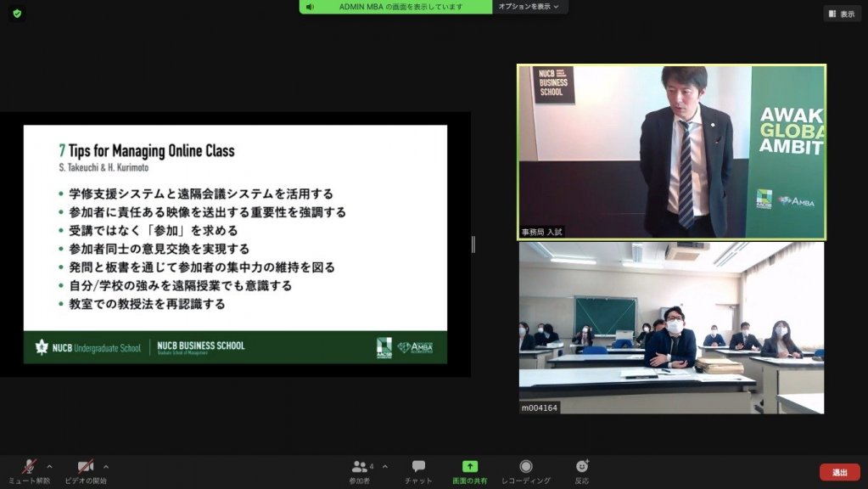Viewport: 868px width, 489px height.
Task: Leave the meeting with red 退出 button
Action: (839, 472)
